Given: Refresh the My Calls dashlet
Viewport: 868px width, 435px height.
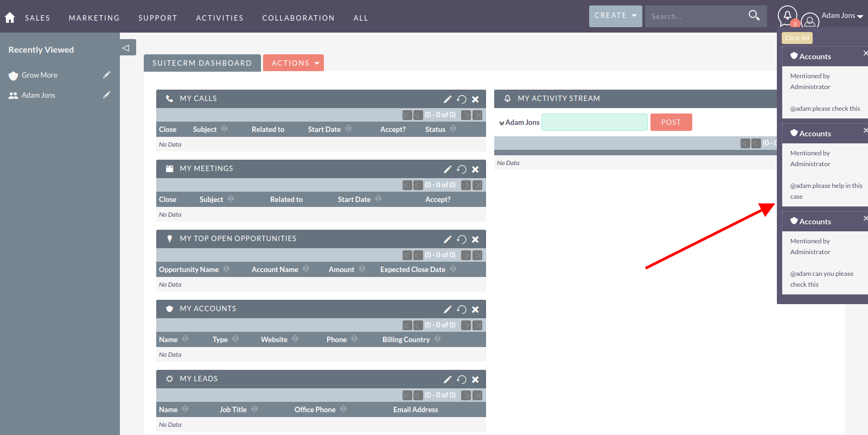Looking at the screenshot, I should tap(462, 99).
